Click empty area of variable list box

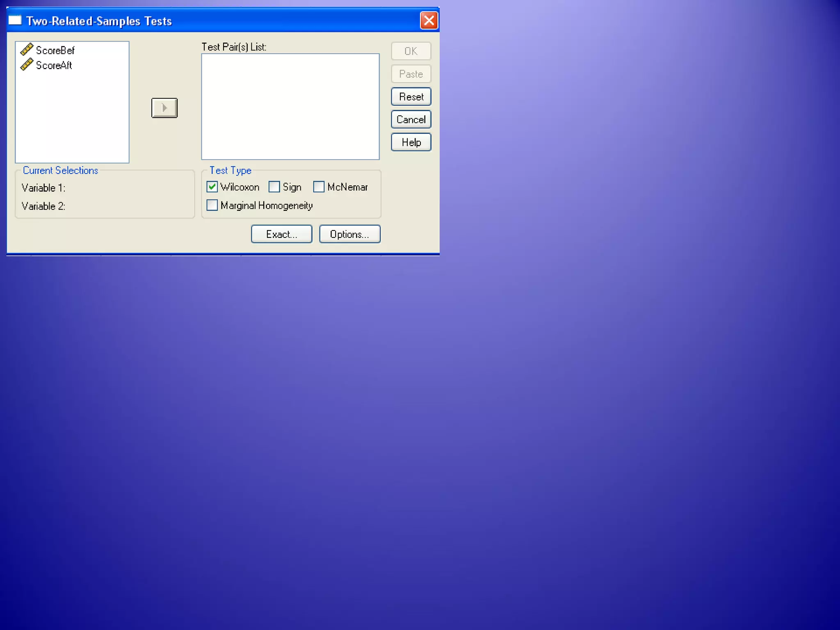72,119
